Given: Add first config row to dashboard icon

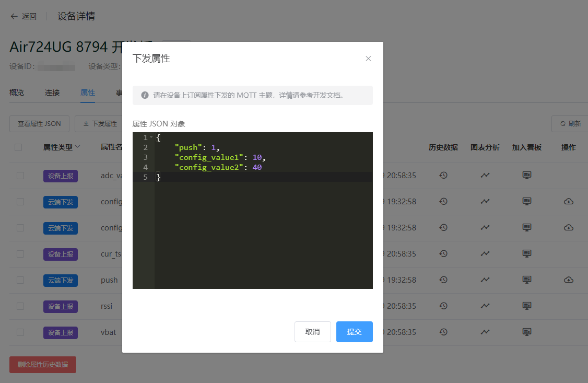Looking at the screenshot, I should pos(527,202).
